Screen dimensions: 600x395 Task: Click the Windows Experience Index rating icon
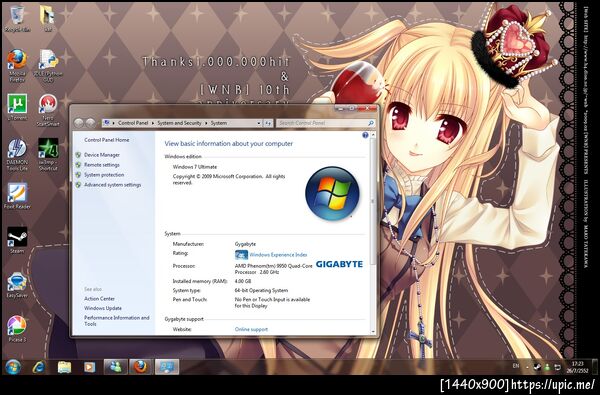[x=241, y=255]
